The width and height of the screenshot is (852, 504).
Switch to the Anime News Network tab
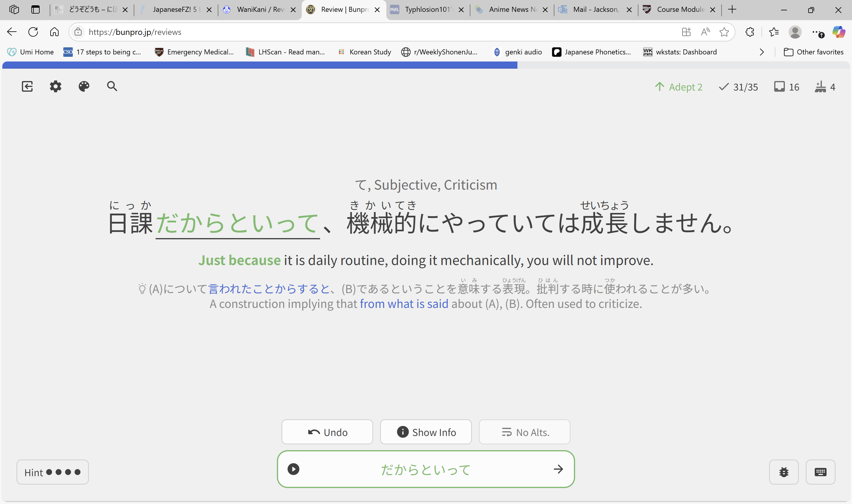tap(512, 9)
